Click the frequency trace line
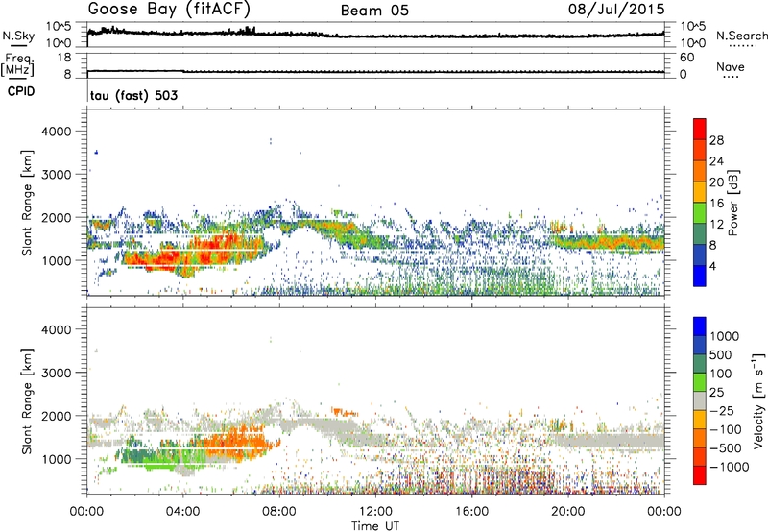This screenshot has height=532, width=768. (375, 72)
